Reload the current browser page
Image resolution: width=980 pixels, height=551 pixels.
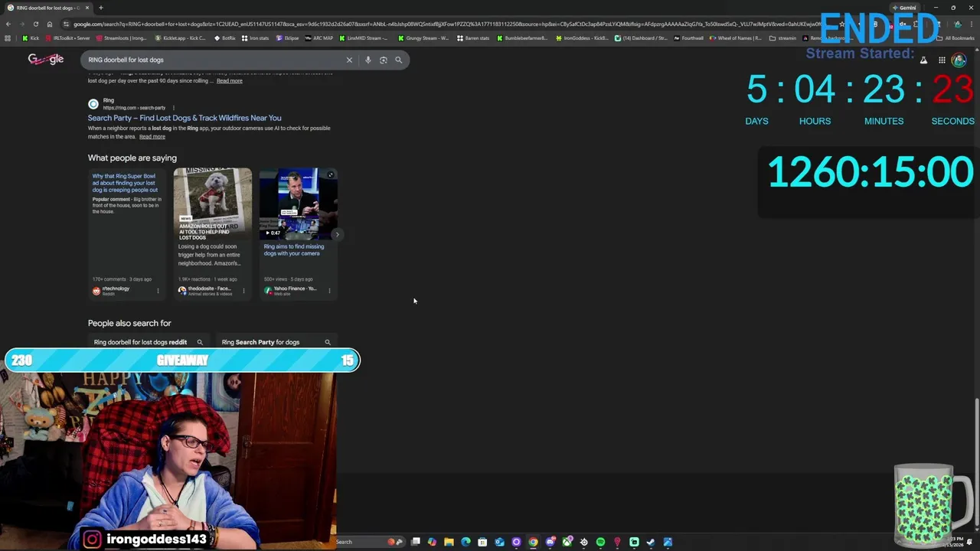pos(35,24)
